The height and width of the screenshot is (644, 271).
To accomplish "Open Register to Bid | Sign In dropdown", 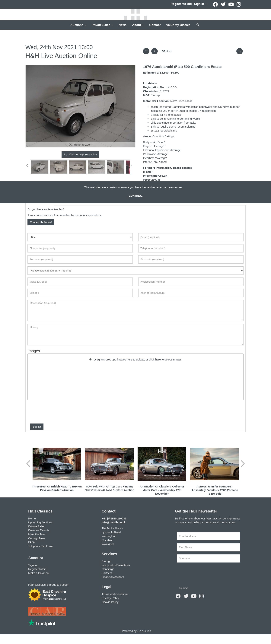I will pos(189,4).
